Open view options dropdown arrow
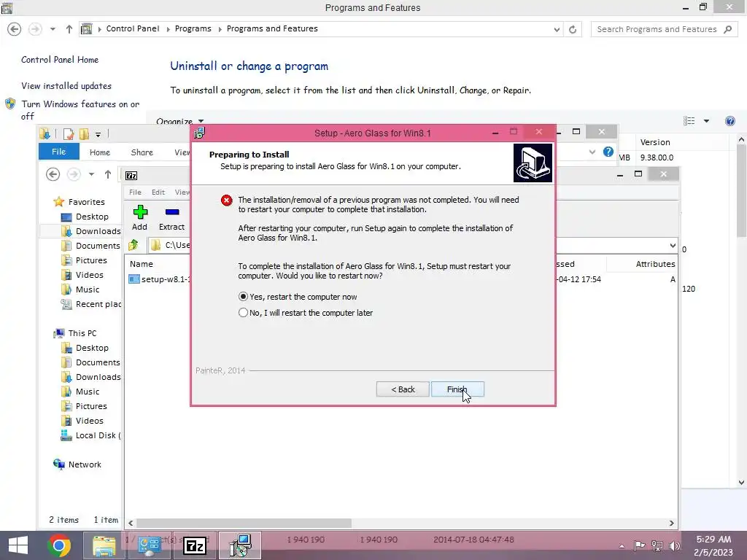The height and width of the screenshot is (560, 747). (706, 121)
